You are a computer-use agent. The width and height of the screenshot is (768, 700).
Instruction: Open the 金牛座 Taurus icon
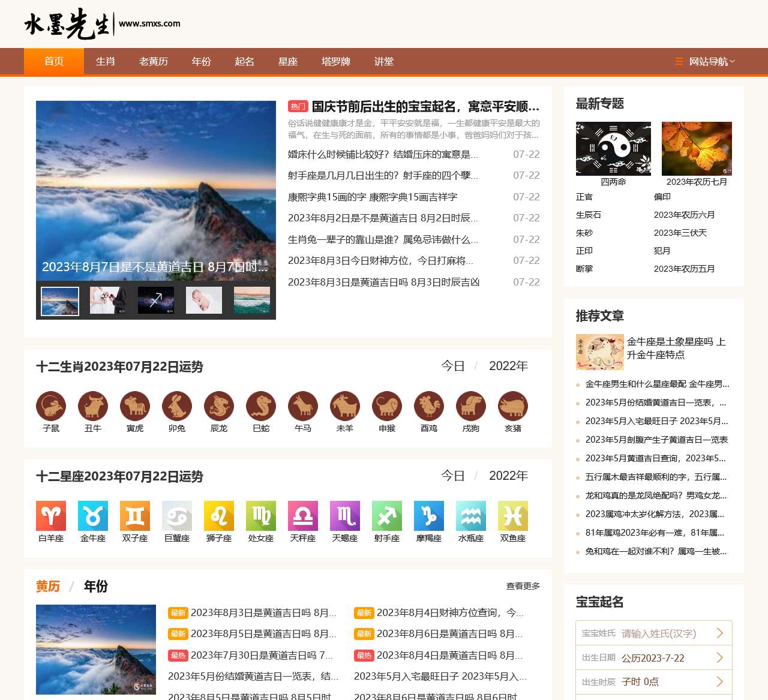[x=93, y=516]
